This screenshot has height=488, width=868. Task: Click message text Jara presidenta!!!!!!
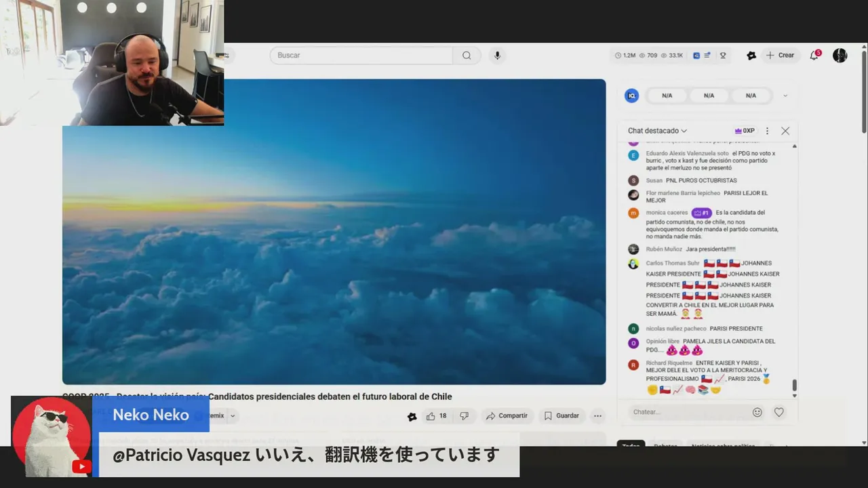pos(711,249)
